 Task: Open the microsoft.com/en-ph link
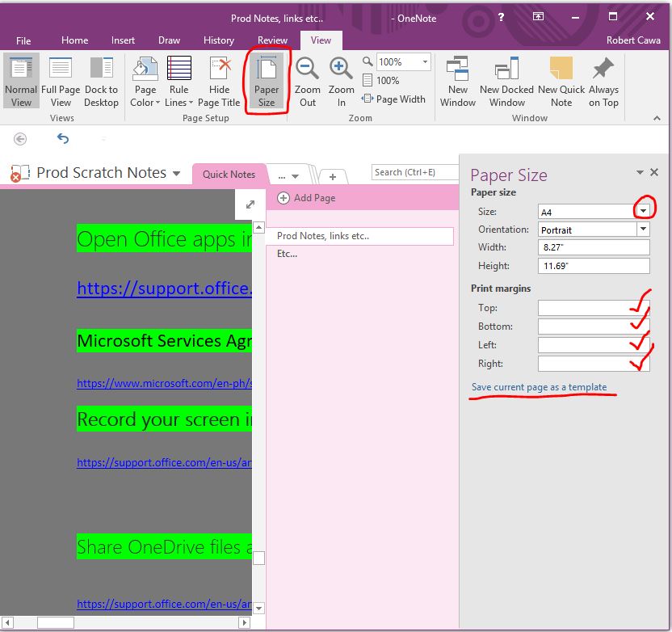pyautogui.click(x=165, y=383)
